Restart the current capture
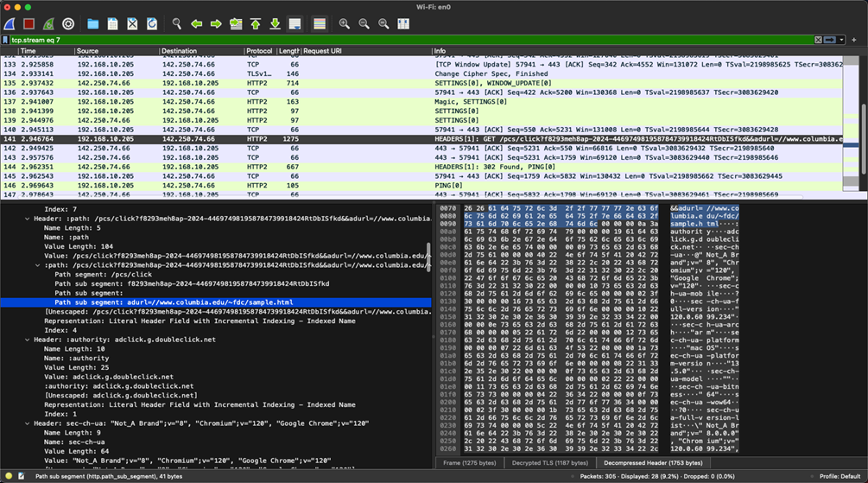868x483 pixels. click(x=48, y=24)
